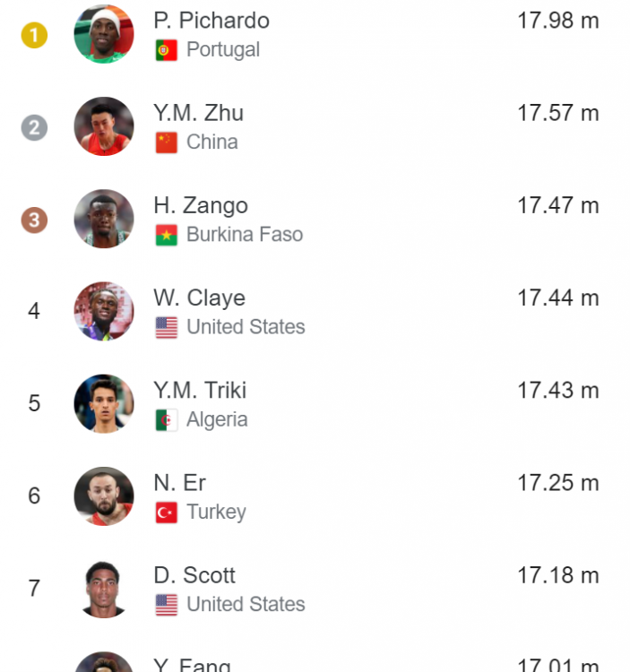
Task: Open the P. Pichardo name link
Action: pos(211,21)
